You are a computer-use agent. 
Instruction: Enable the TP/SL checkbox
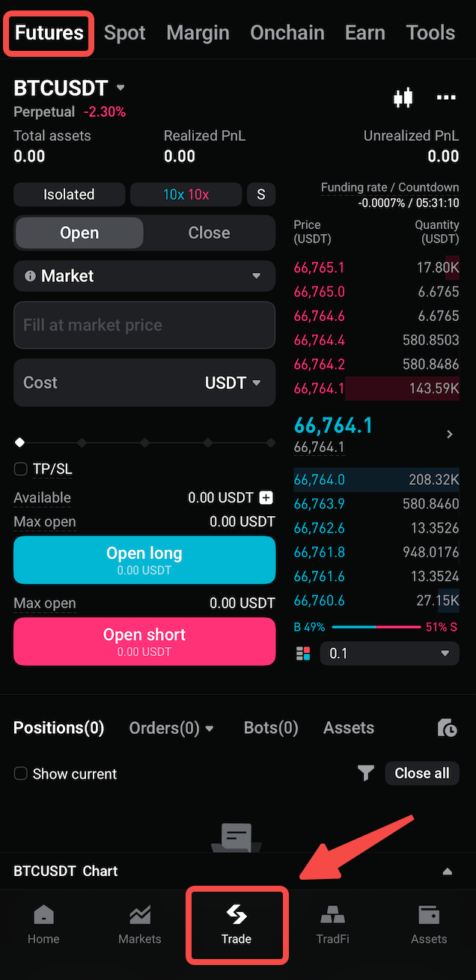click(x=20, y=468)
